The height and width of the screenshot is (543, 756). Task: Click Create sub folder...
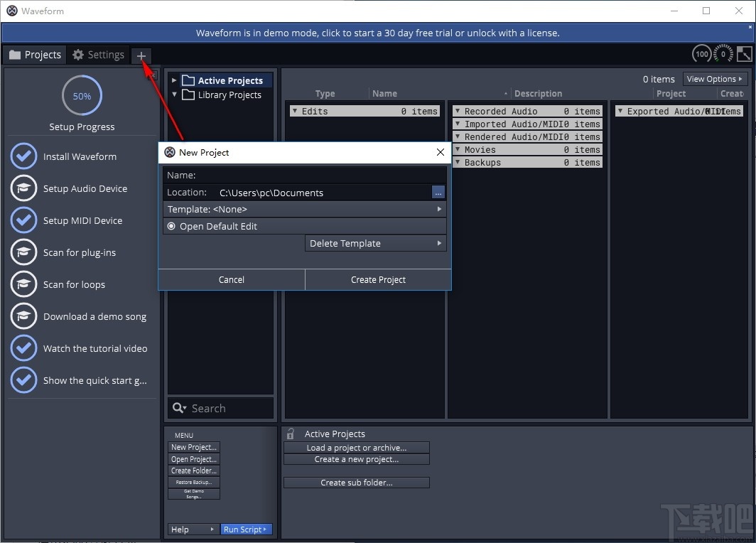tap(356, 483)
